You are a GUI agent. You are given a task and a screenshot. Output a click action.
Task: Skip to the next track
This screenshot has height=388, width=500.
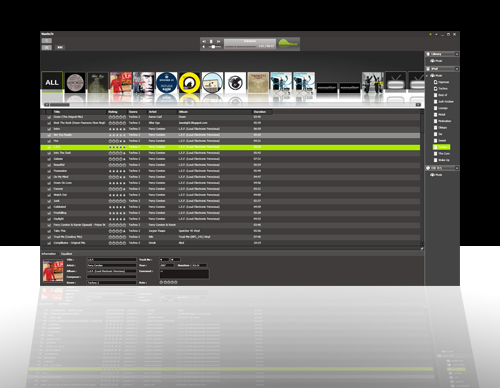218,41
